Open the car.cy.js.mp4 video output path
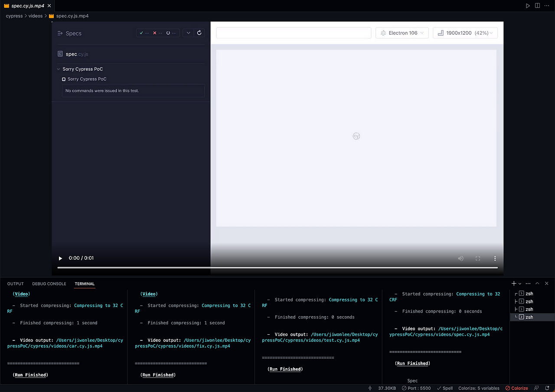555x392 pixels. [65, 343]
